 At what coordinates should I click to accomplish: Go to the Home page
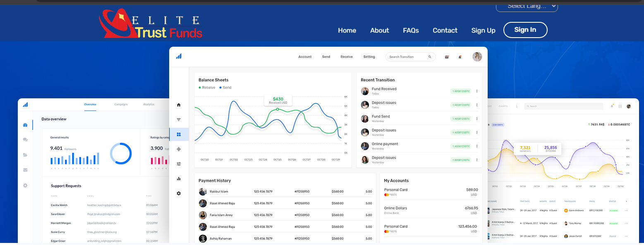(347, 30)
